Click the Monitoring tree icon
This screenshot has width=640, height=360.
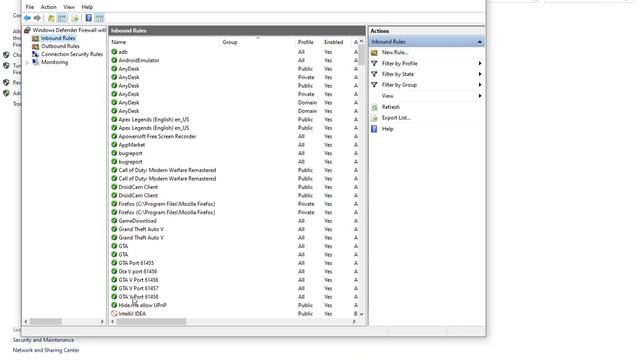(36, 62)
